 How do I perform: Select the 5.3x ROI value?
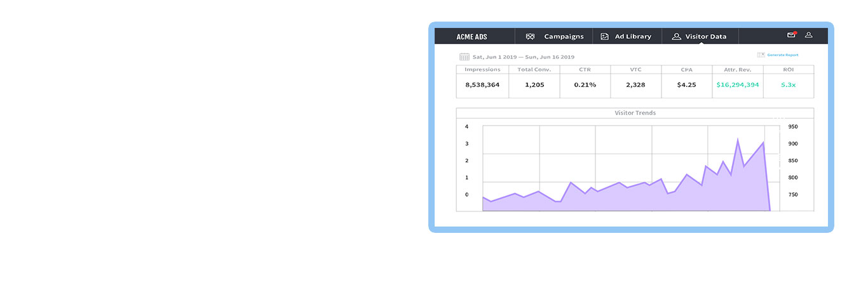pyautogui.click(x=789, y=84)
